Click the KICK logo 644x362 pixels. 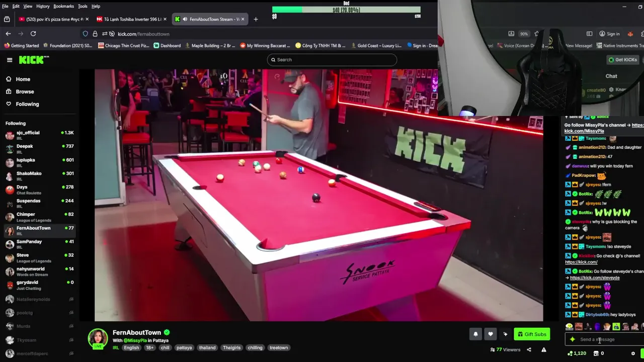click(34, 60)
